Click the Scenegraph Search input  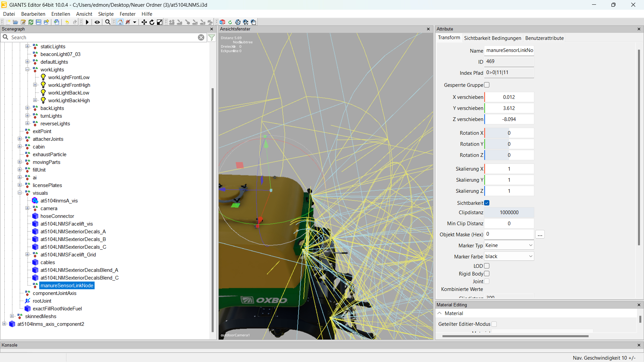(103, 38)
